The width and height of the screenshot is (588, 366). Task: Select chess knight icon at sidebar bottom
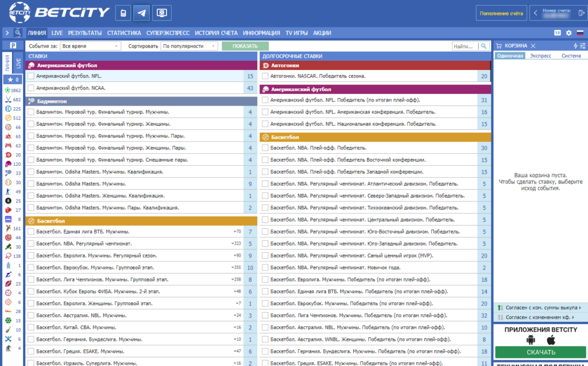[x=8, y=348]
